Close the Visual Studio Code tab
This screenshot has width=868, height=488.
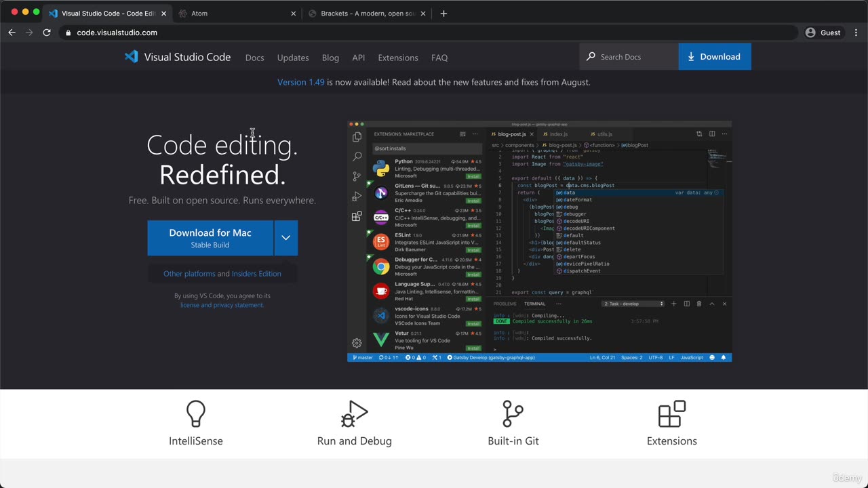coord(163,14)
